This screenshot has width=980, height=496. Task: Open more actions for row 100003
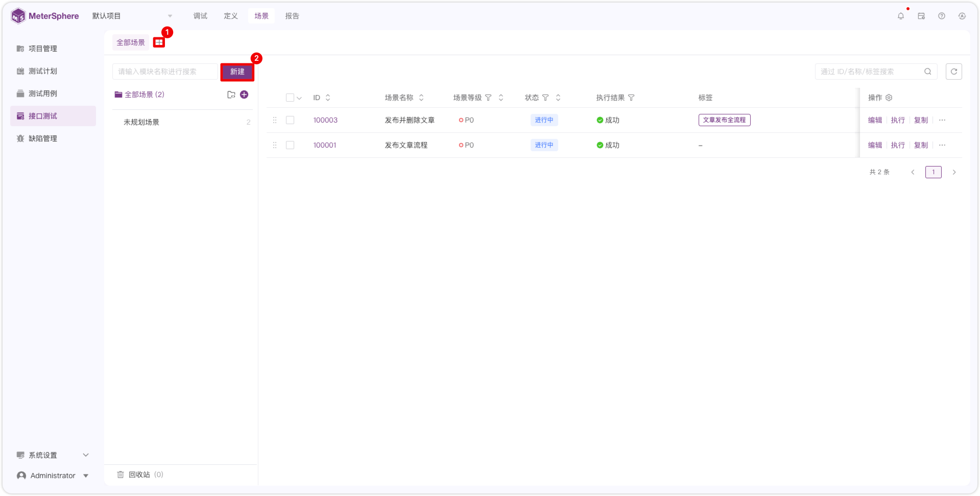pyautogui.click(x=942, y=120)
